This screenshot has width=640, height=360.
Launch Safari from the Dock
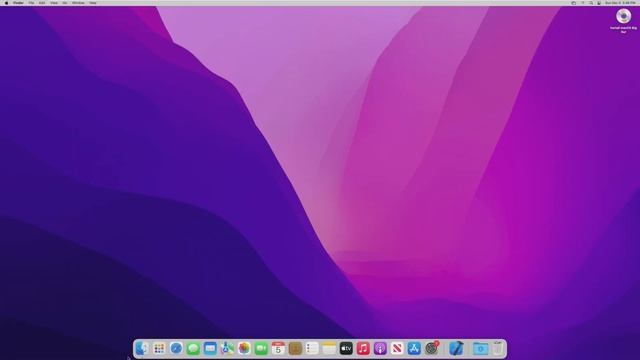click(176, 349)
